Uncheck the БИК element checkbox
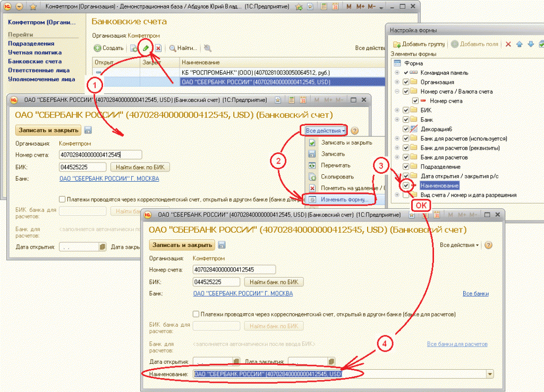 [x=406, y=110]
